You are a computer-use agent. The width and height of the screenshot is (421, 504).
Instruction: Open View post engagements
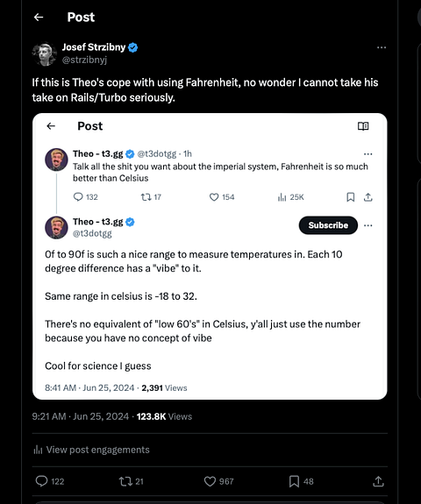(91, 450)
